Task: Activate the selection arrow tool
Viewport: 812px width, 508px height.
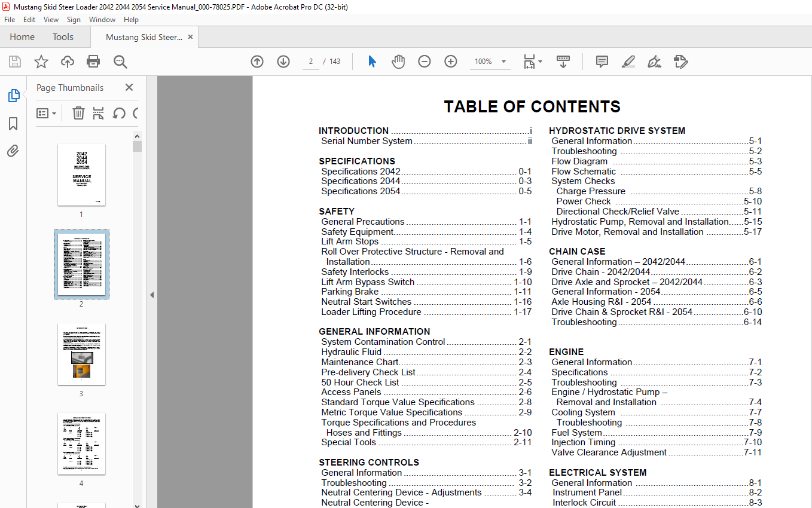Action: point(372,62)
